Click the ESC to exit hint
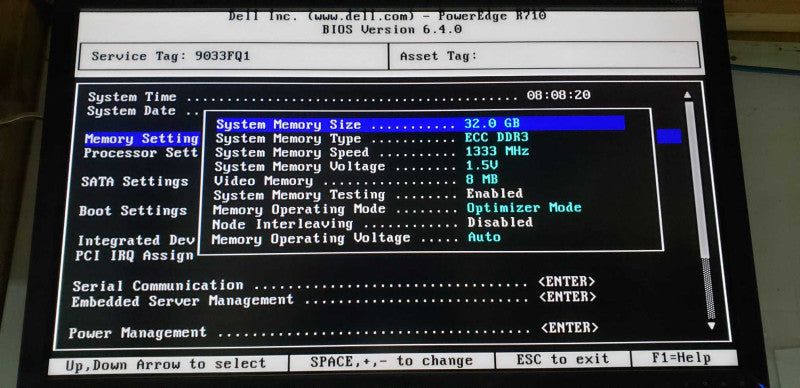The height and width of the screenshot is (388, 800). (x=563, y=360)
